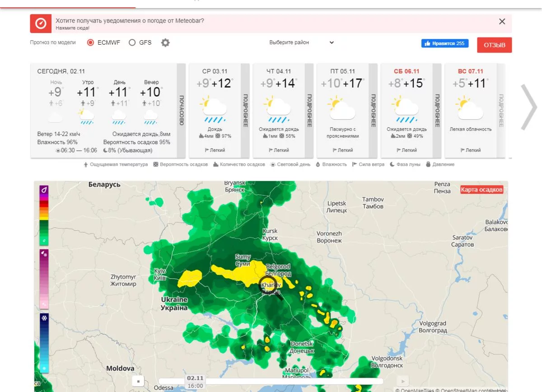Click the ВС 07.11 light cloud icon
The image size is (542, 392).
pos(470,107)
